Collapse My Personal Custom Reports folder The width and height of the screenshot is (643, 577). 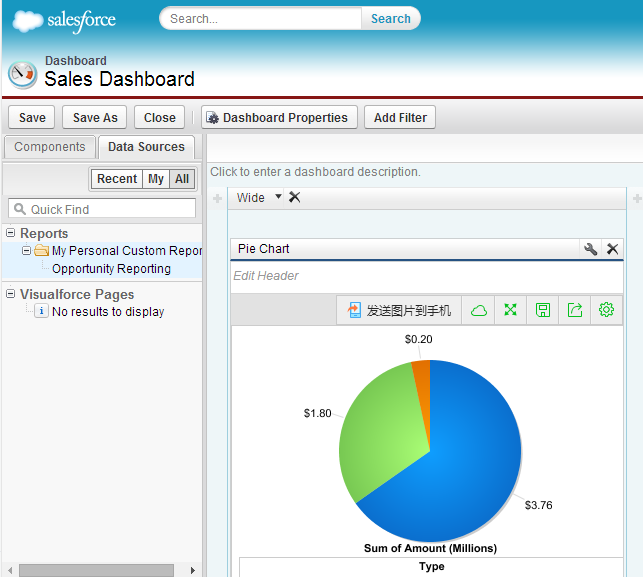pyautogui.click(x=27, y=250)
